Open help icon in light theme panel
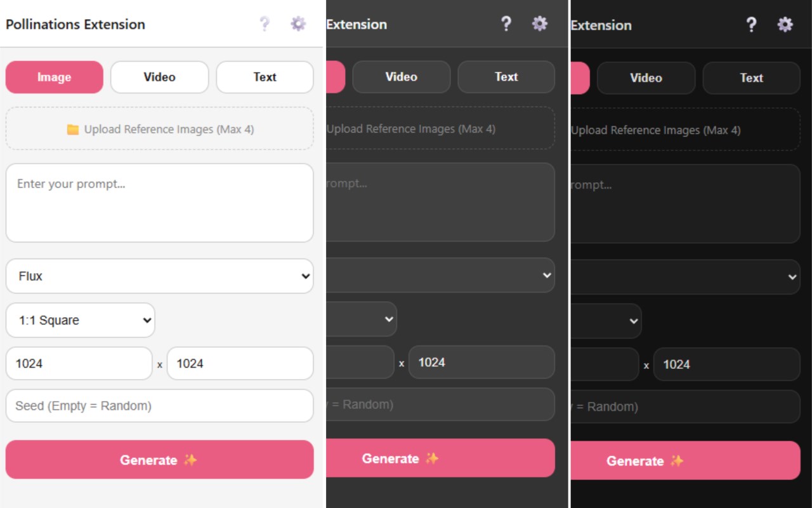Viewport: 812px width, 508px height. click(x=265, y=24)
